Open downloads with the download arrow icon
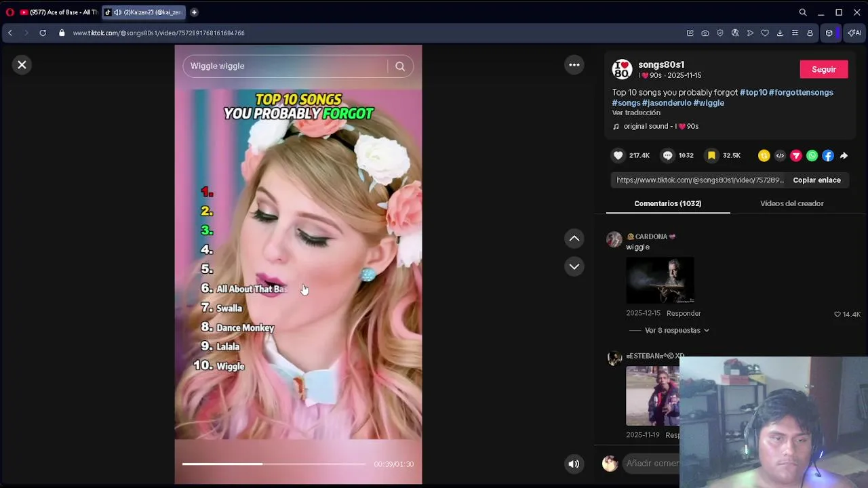This screenshot has height=488, width=868. tap(780, 33)
